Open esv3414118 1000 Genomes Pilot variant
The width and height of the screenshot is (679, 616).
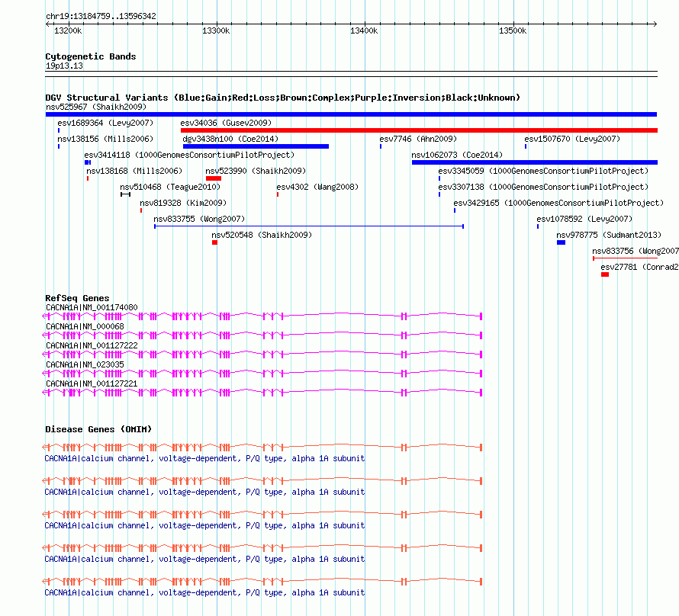(190, 155)
